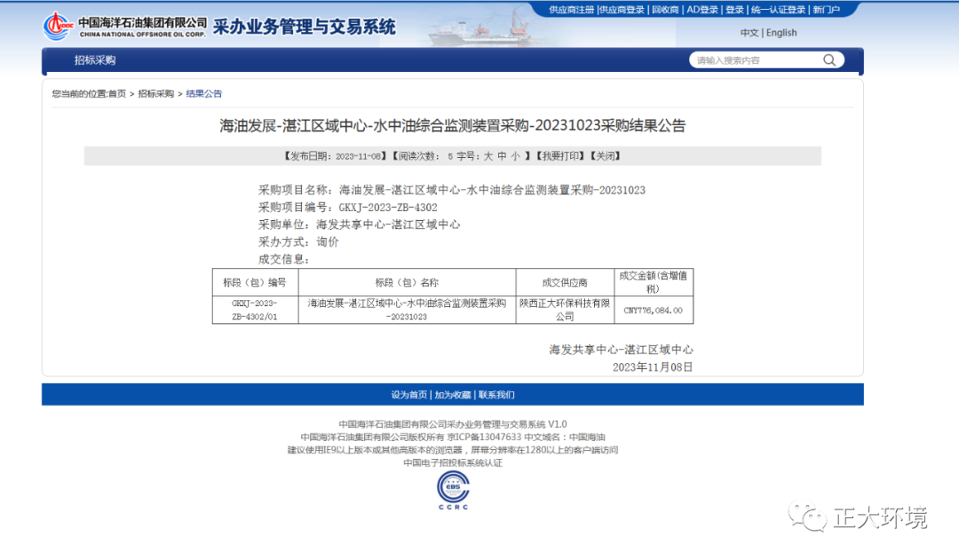
Task: Switch language to 中文
Action: point(749,33)
